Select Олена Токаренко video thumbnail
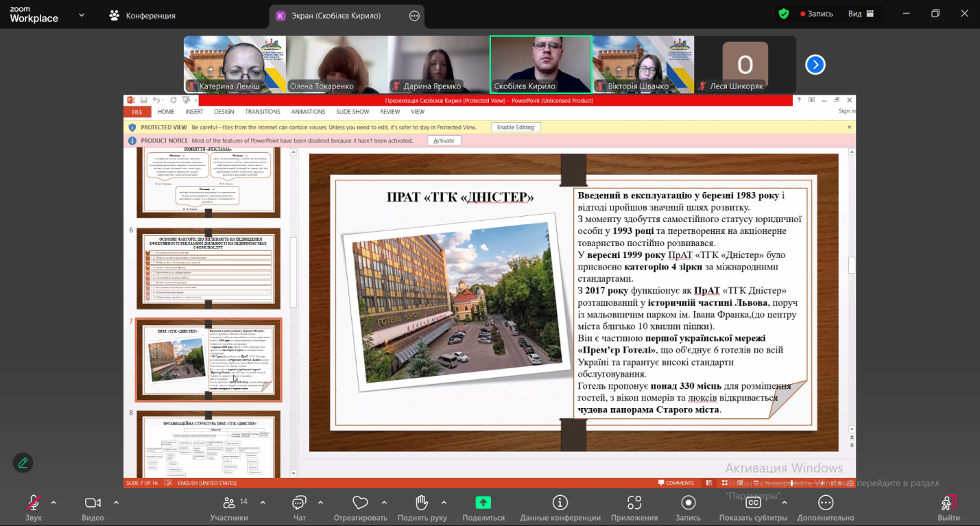Viewport: 980px width, 526px height. 337,64
